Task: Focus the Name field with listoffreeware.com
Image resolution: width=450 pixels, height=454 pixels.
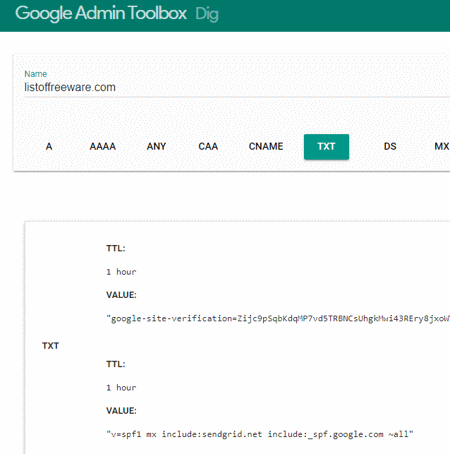Action: pyautogui.click(x=237, y=87)
